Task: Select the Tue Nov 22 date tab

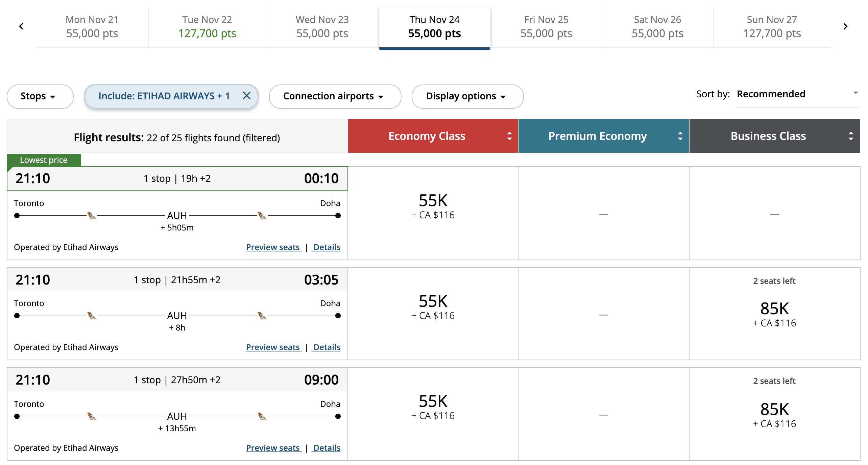Action: pos(207,27)
